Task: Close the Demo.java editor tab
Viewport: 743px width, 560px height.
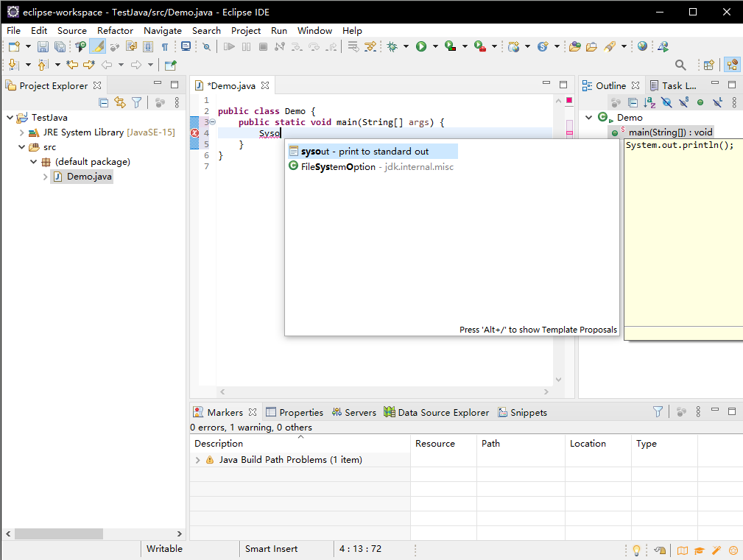Action: pyautogui.click(x=265, y=85)
